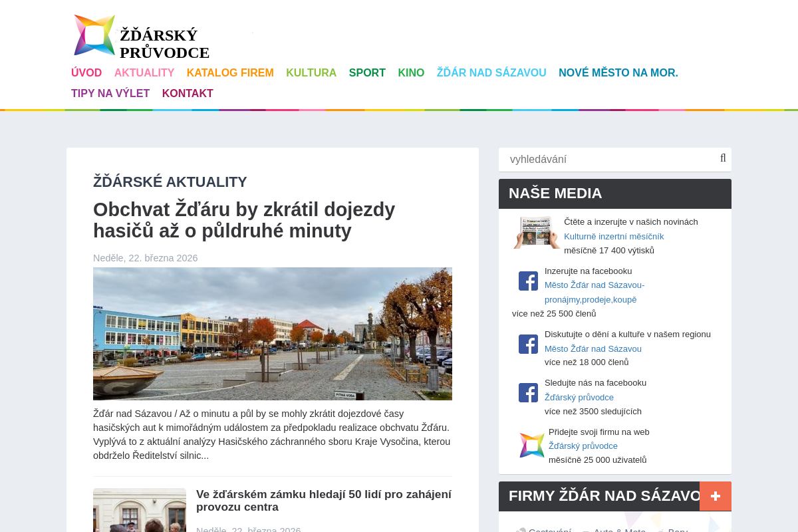Open headline 'Obchvat Žďáru by zkrátil dojezdy hasičů'

[x=244, y=220]
